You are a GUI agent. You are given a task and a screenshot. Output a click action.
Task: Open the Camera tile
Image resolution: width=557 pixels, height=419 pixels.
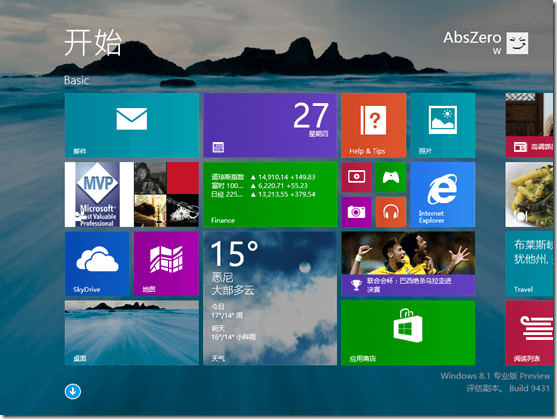click(x=356, y=212)
